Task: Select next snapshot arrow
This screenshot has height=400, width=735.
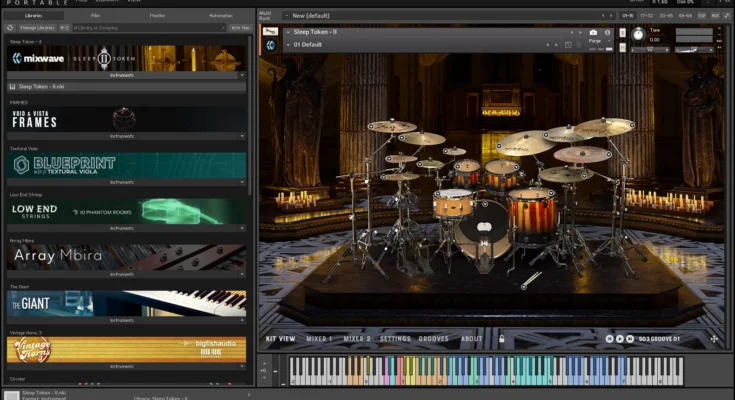Action: (556, 45)
